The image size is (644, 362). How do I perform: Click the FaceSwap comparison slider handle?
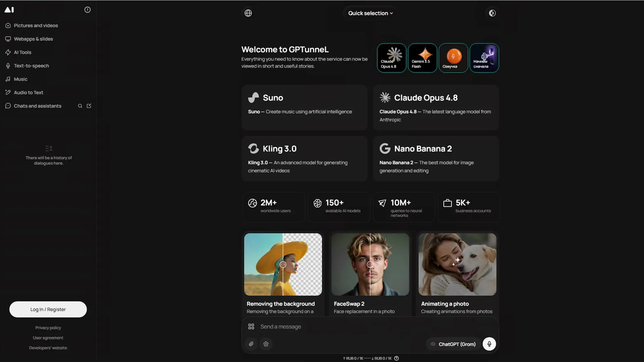370,264
